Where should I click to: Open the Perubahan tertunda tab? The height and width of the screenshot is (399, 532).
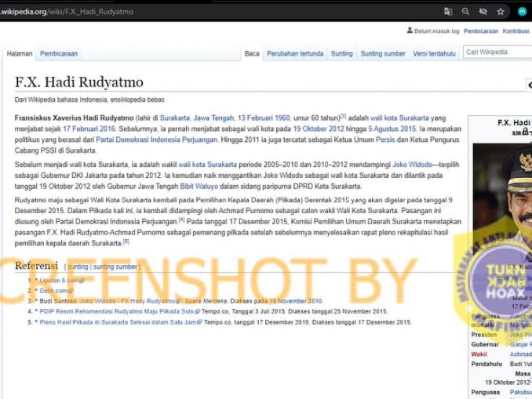[x=295, y=53]
